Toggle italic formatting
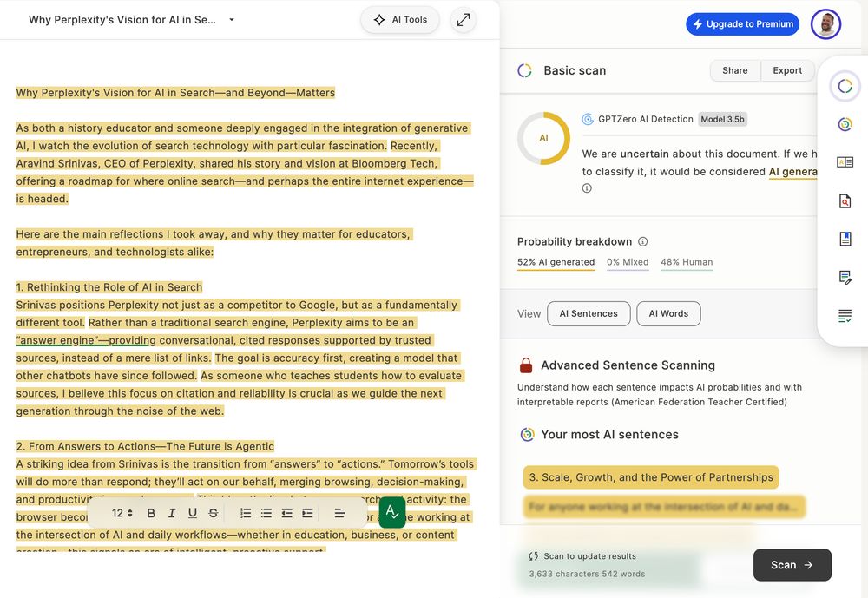The height and width of the screenshot is (598, 868). point(172,513)
